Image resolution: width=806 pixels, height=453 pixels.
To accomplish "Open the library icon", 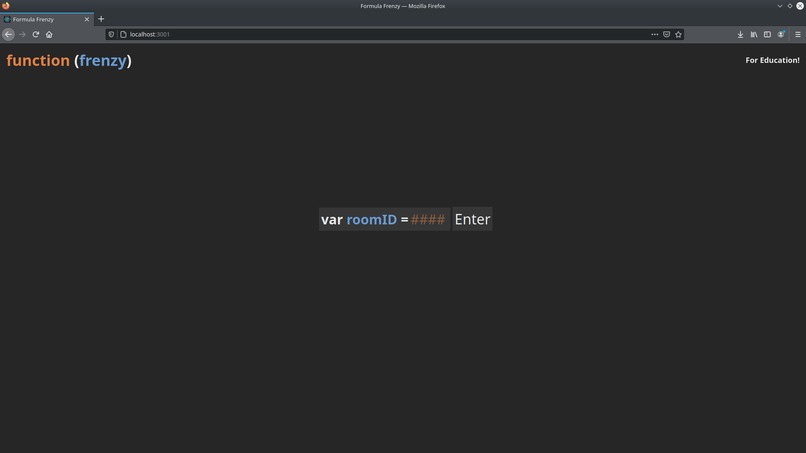I will pos(754,34).
